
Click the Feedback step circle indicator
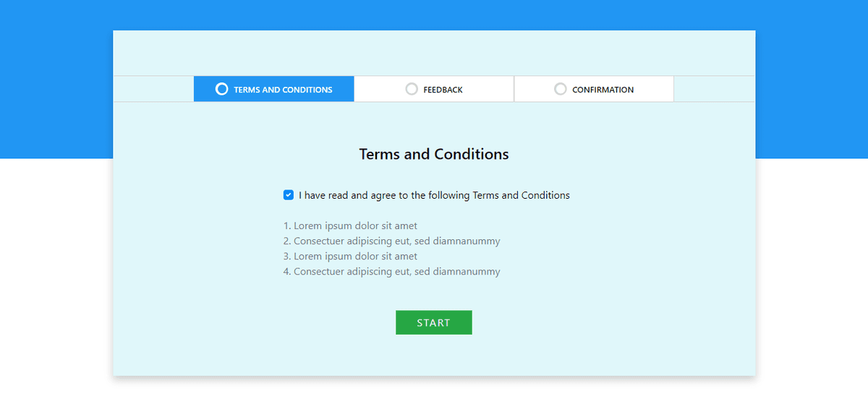coord(412,88)
